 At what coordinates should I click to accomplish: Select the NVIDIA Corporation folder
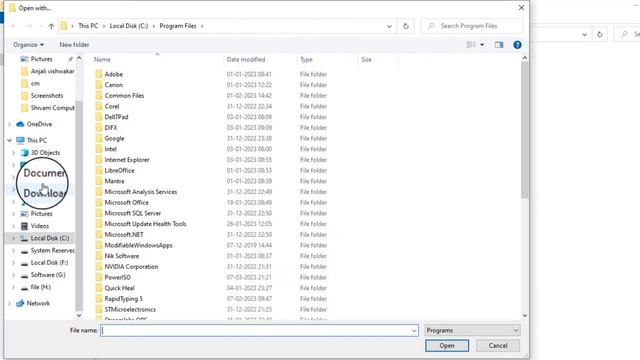click(131, 267)
